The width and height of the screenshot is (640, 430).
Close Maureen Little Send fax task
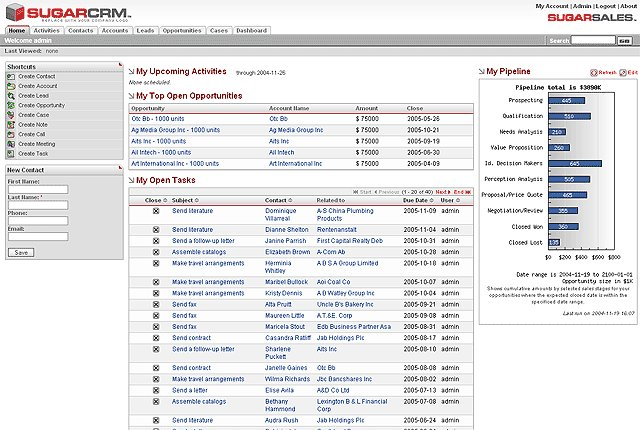point(156,316)
